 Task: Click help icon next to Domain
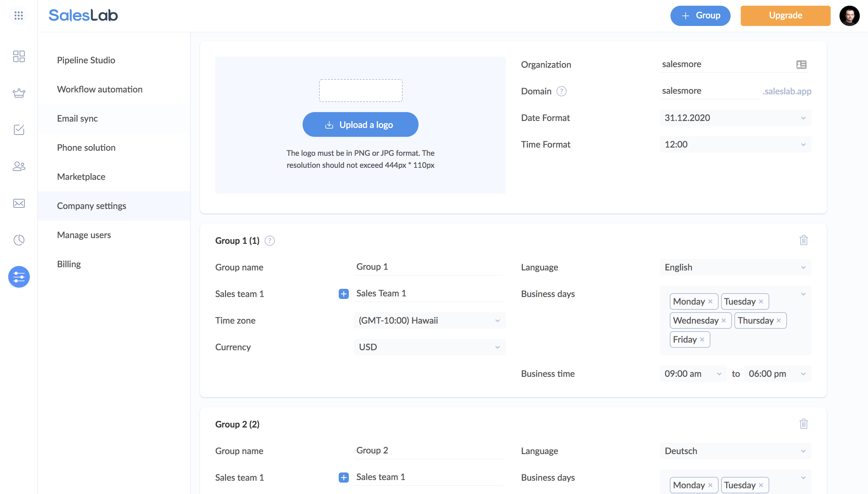tap(562, 91)
